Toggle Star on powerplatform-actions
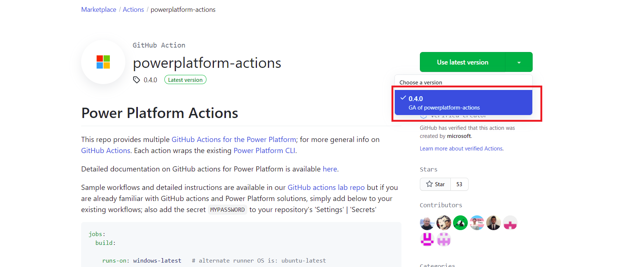644x267 pixels. tap(435, 184)
